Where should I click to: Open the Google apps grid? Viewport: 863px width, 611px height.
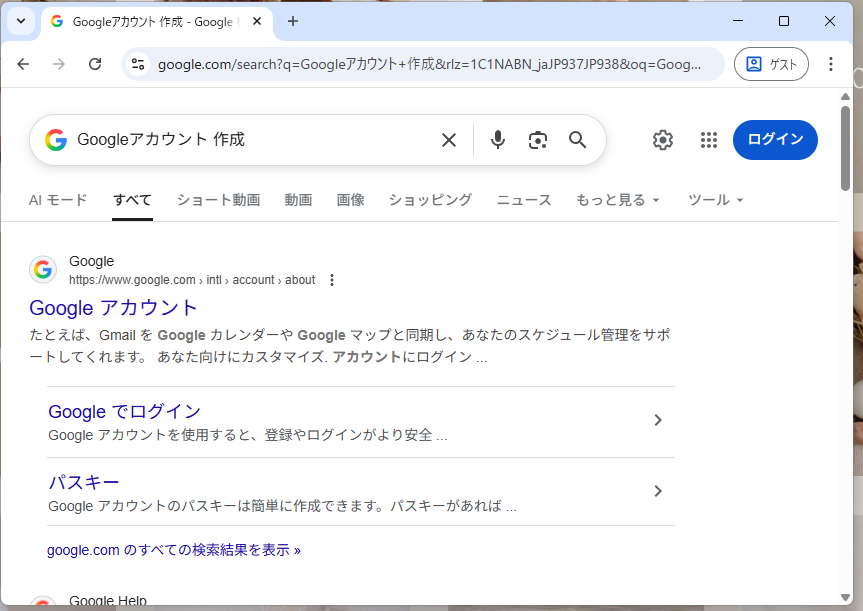tap(709, 140)
